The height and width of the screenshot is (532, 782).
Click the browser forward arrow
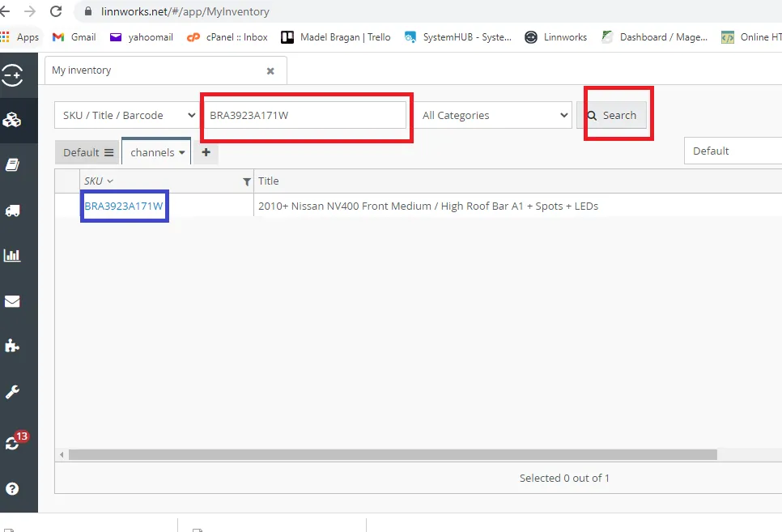tap(29, 11)
